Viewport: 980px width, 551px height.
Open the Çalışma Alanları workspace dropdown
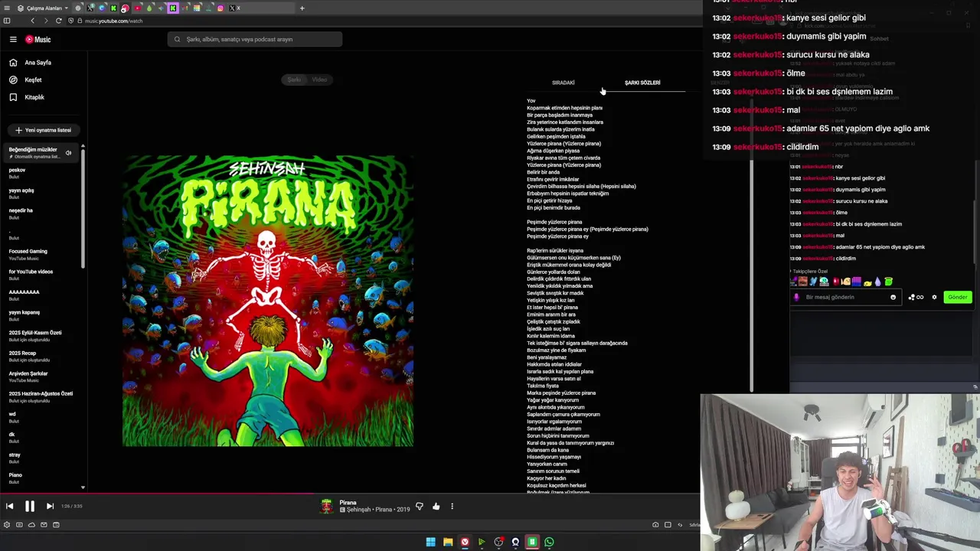point(43,8)
